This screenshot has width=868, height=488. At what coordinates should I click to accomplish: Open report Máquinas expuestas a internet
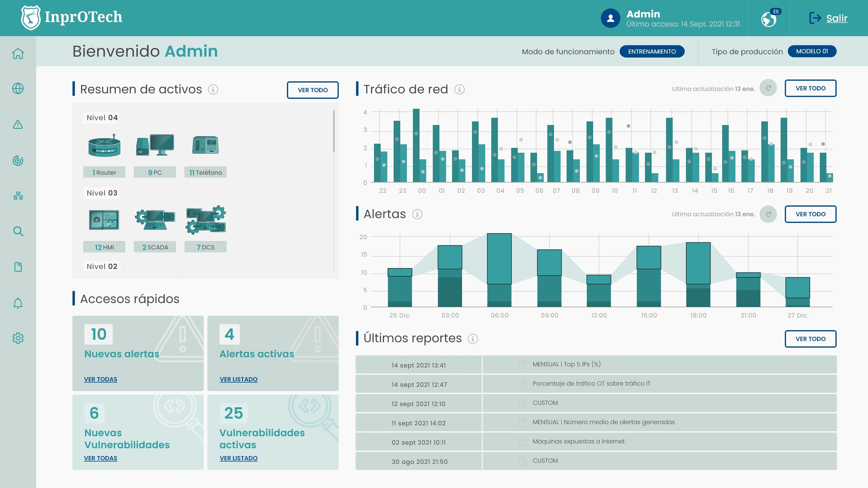click(596, 442)
